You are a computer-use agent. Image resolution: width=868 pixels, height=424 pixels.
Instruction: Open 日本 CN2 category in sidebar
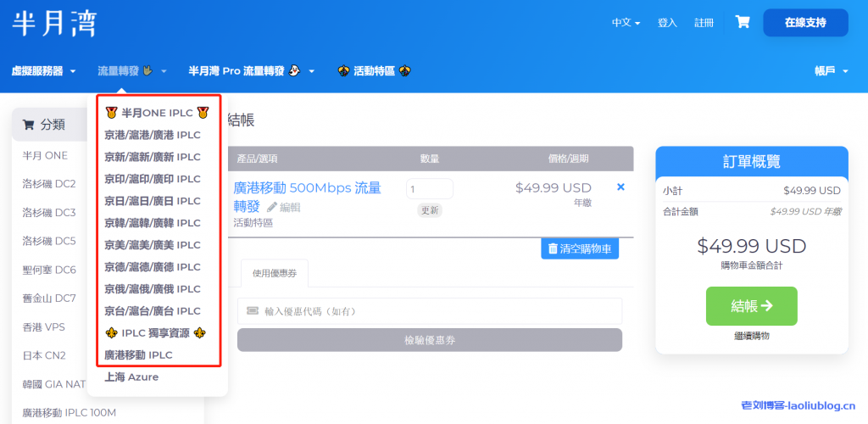pyautogui.click(x=44, y=355)
